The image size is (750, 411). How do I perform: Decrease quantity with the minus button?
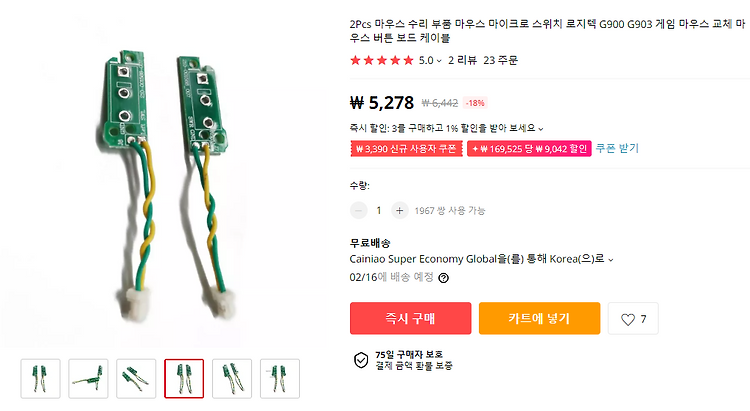click(x=358, y=211)
